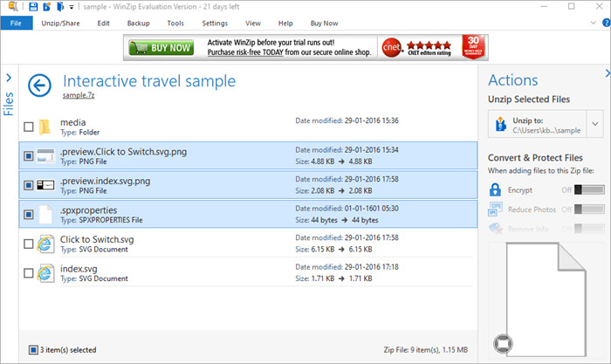
Task: Open the quick access toolbar dropdown arrow
Action: pyautogui.click(x=72, y=7)
